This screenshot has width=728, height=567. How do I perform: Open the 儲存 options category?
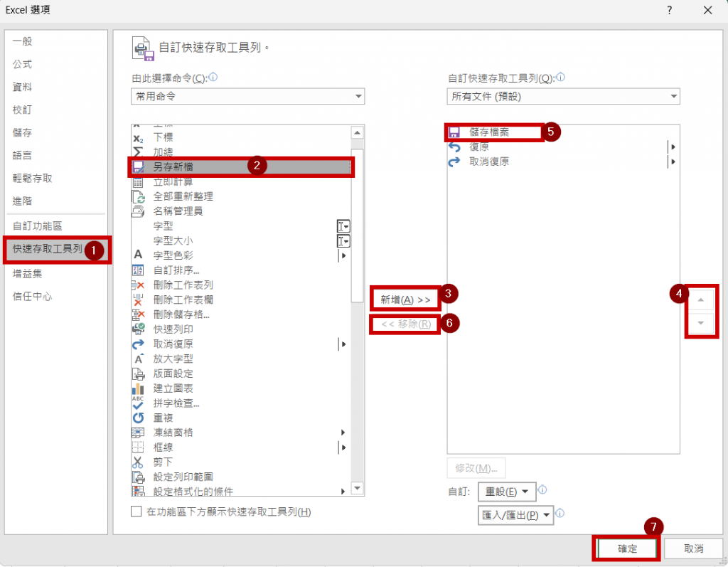[x=22, y=132]
